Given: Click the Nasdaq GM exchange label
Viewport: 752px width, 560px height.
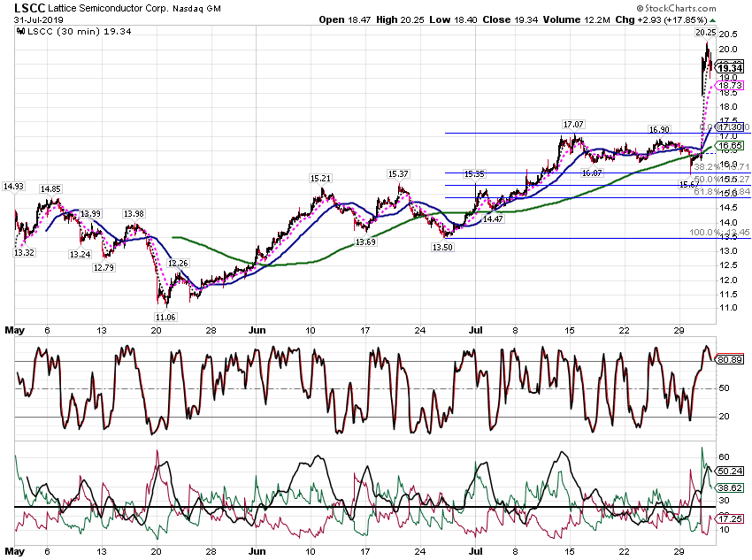Looking at the screenshot, I should tap(196, 8).
